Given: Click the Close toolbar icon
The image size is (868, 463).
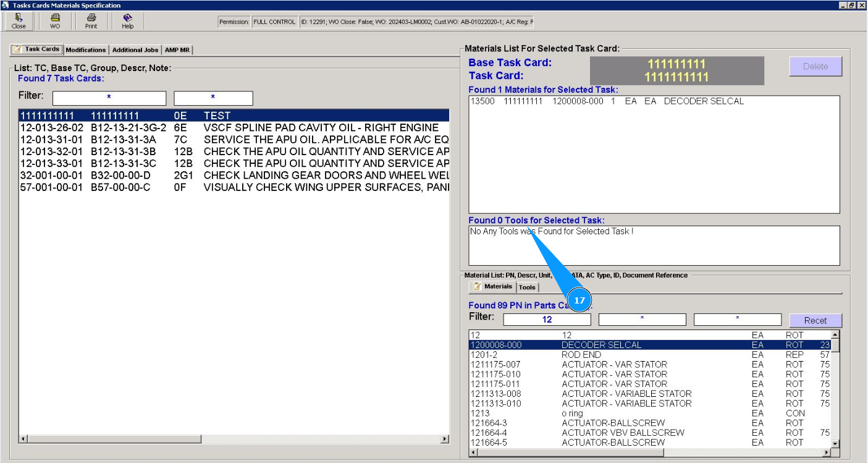Looking at the screenshot, I should pos(19,21).
